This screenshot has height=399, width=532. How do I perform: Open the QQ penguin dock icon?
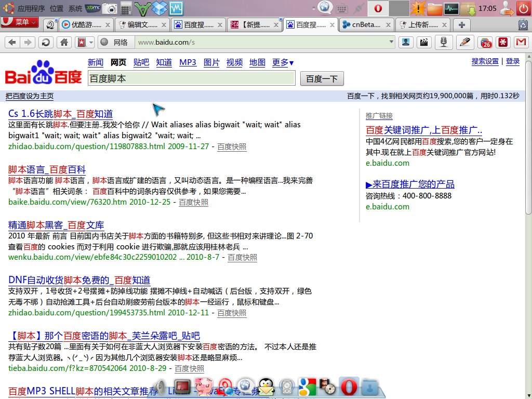click(266, 387)
